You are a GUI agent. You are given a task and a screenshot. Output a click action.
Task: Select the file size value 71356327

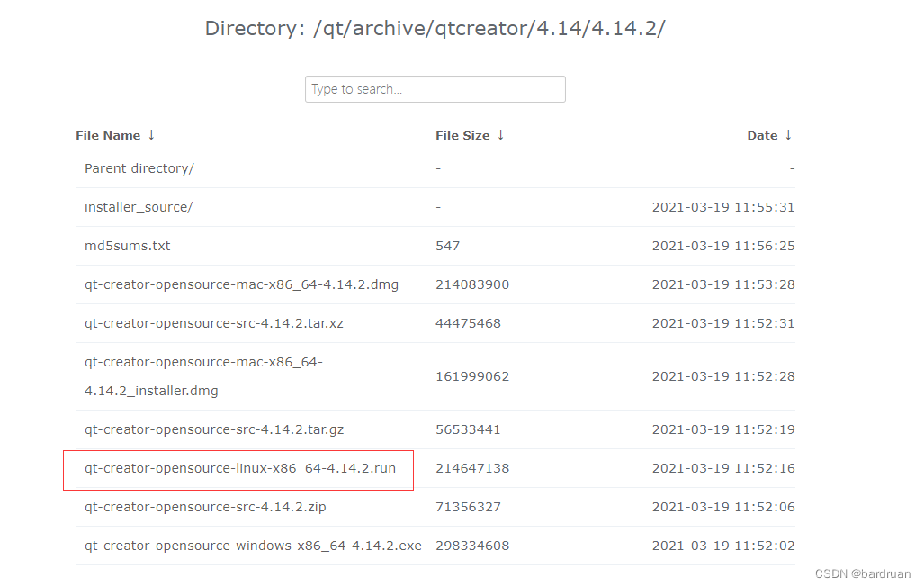pos(469,507)
